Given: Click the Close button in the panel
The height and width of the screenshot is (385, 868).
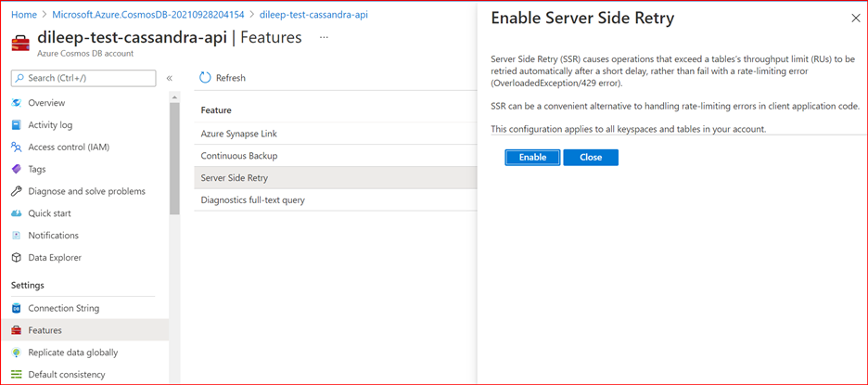Looking at the screenshot, I should (591, 158).
